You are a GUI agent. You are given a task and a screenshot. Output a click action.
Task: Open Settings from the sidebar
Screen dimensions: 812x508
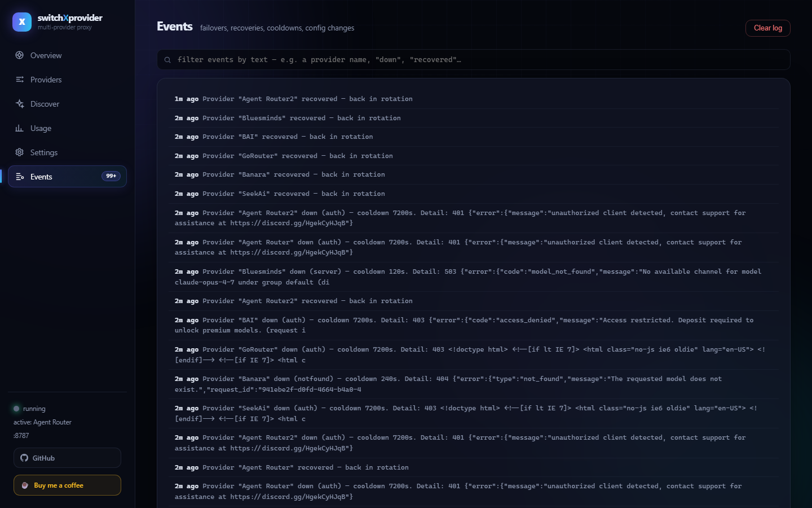[x=67, y=152]
